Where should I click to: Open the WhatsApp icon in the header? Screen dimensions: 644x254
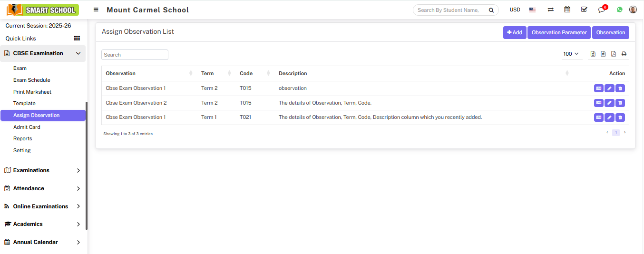coord(619,10)
